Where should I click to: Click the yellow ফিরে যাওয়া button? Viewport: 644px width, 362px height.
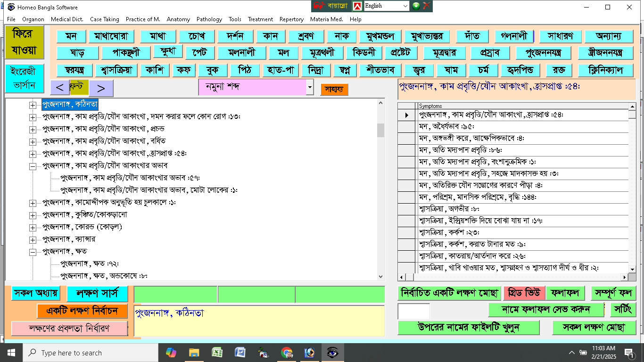click(25, 42)
